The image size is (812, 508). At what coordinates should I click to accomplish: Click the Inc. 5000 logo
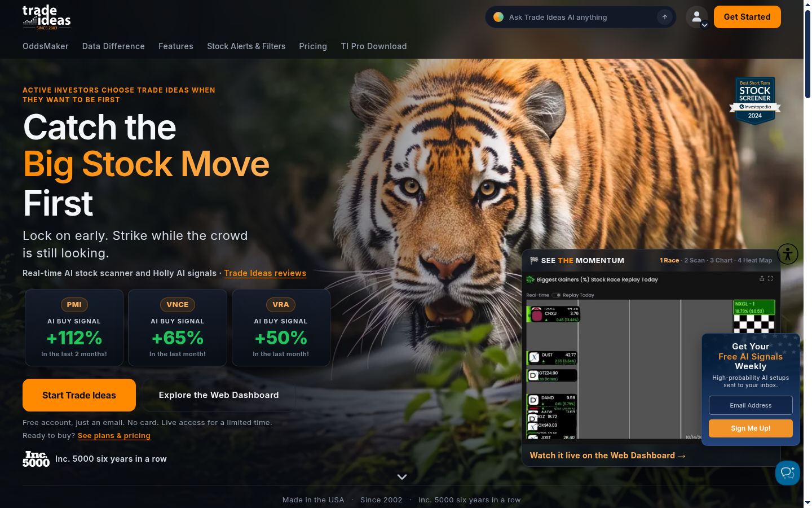pos(36,459)
